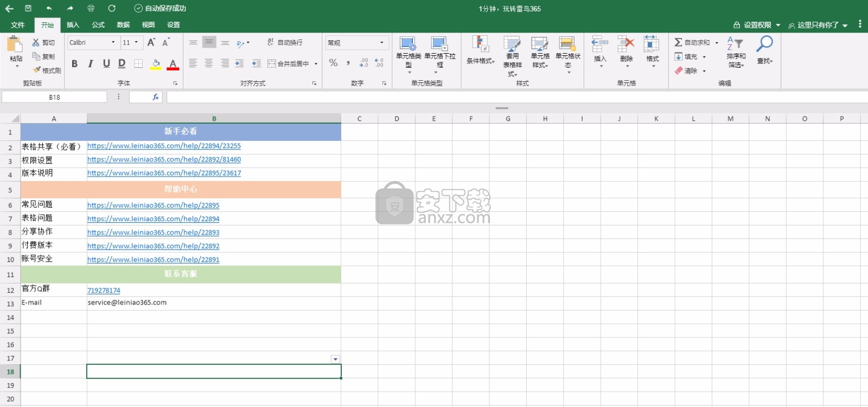
Task: Apply comma thousands separator style
Action: 348,63
